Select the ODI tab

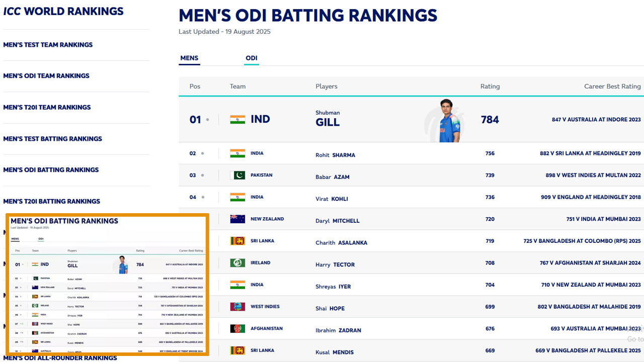(x=252, y=58)
